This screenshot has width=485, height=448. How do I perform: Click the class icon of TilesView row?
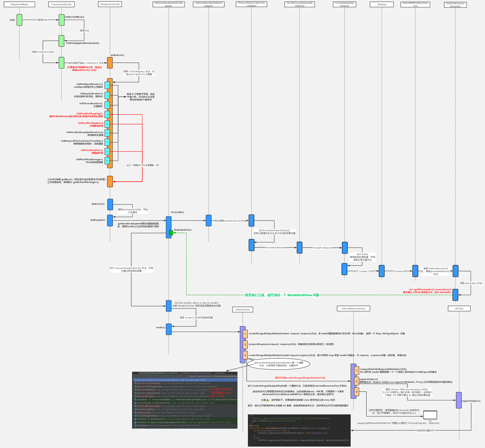pyautogui.click(x=135, y=425)
